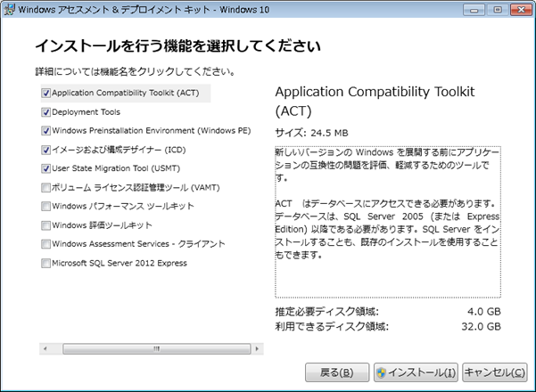
Task: Click the サイズ: 24.5 MB text
Action: click(x=312, y=133)
